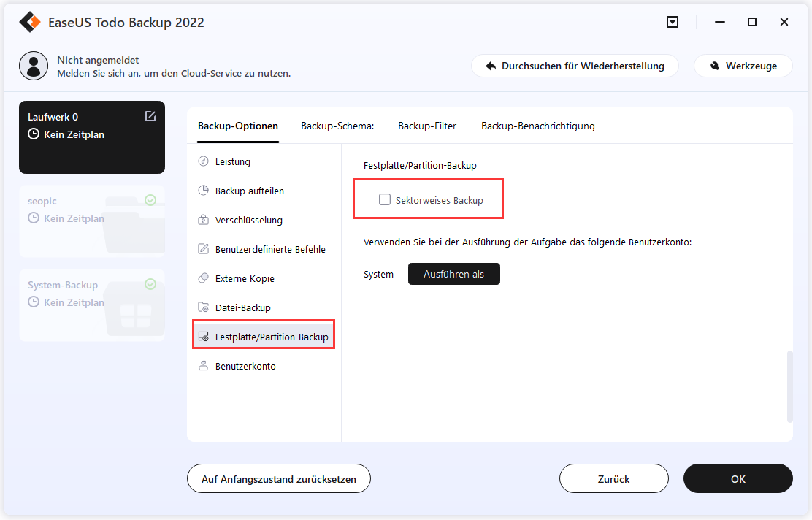The width and height of the screenshot is (812, 520).
Task: Click the Nicht angemeldet sign-in text
Action: [98, 60]
